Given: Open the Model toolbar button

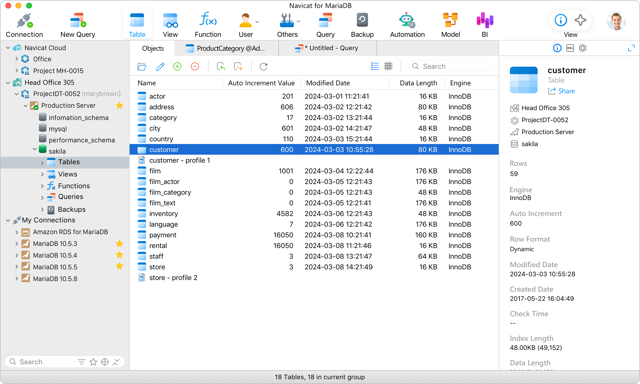Looking at the screenshot, I should pyautogui.click(x=450, y=25).
